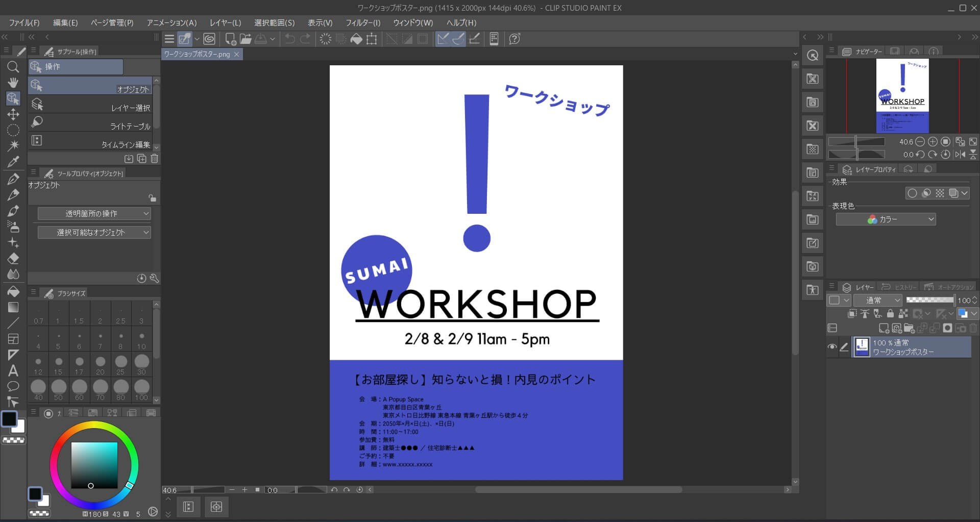Open the help question mark icon
Screen dimensions: 980x522
pyautogui.click(x=514, y=39)
